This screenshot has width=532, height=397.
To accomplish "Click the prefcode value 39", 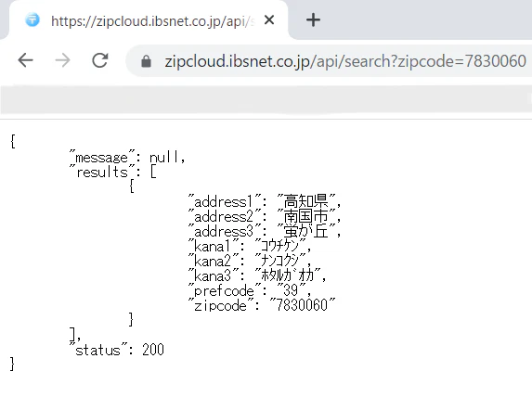I will click(x=292, y=290).
